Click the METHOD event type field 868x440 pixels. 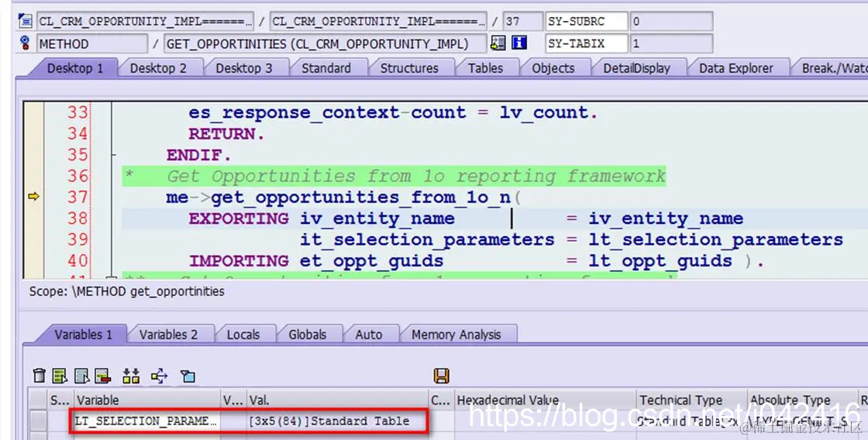coord(92,43)
